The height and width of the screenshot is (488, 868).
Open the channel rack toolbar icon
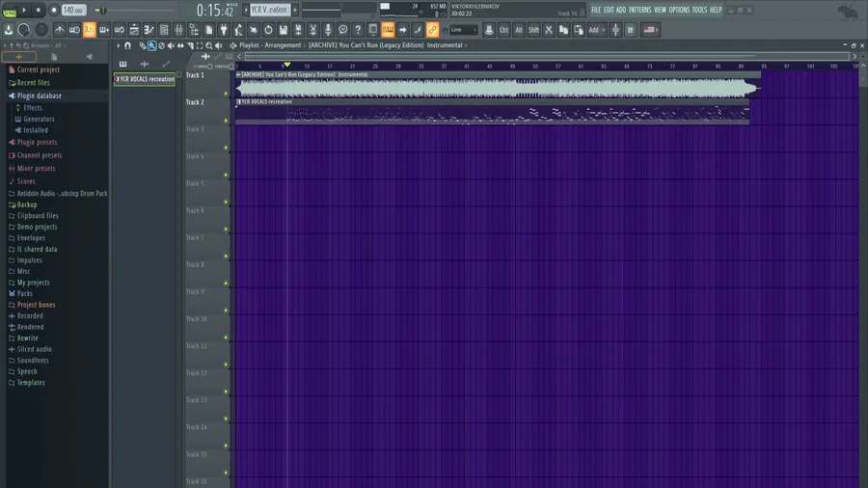(x=164, y=30)
